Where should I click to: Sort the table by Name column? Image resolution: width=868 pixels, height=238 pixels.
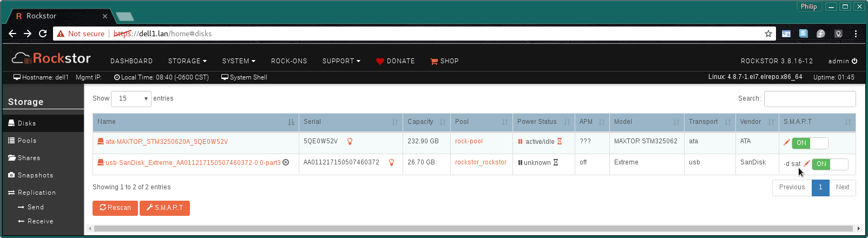(195, 122)
